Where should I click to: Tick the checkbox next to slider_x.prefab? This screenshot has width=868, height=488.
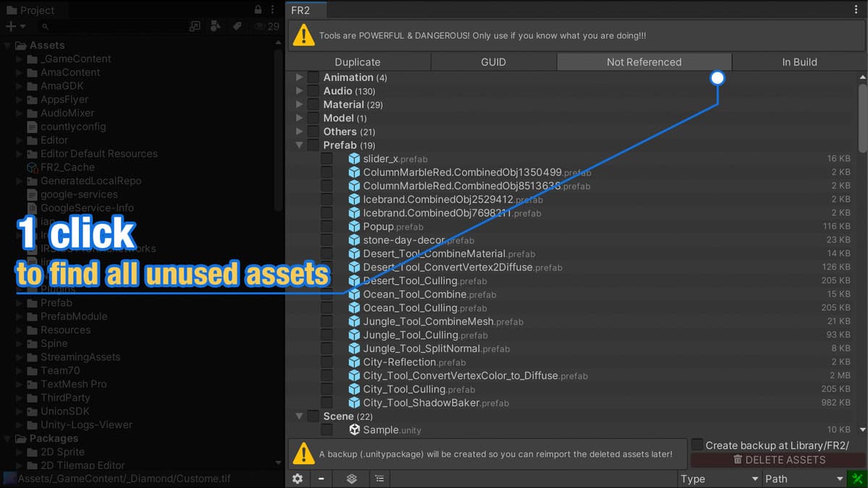(327, 159)
